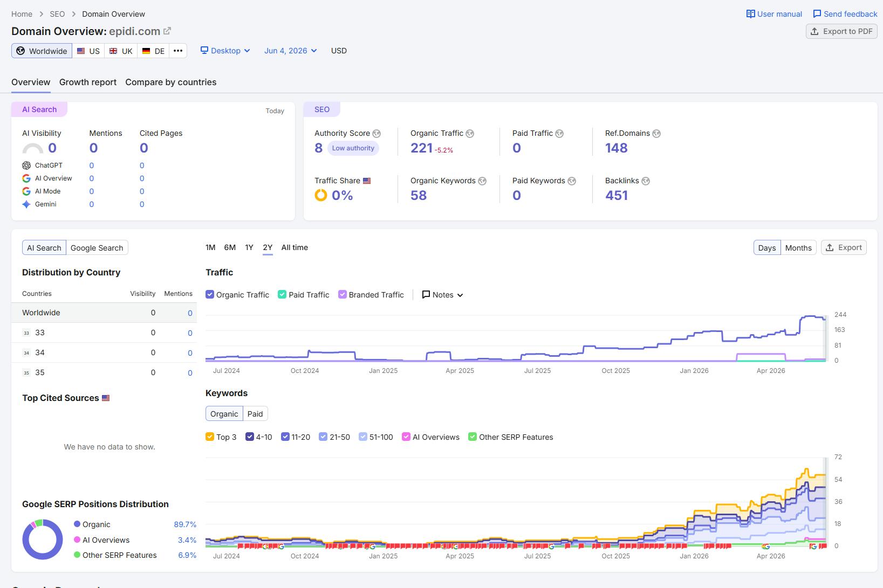Viewport: 883px width, 588px height.
Task: Click the AI Overview Google icon
Action: click(x=26, y=178)
